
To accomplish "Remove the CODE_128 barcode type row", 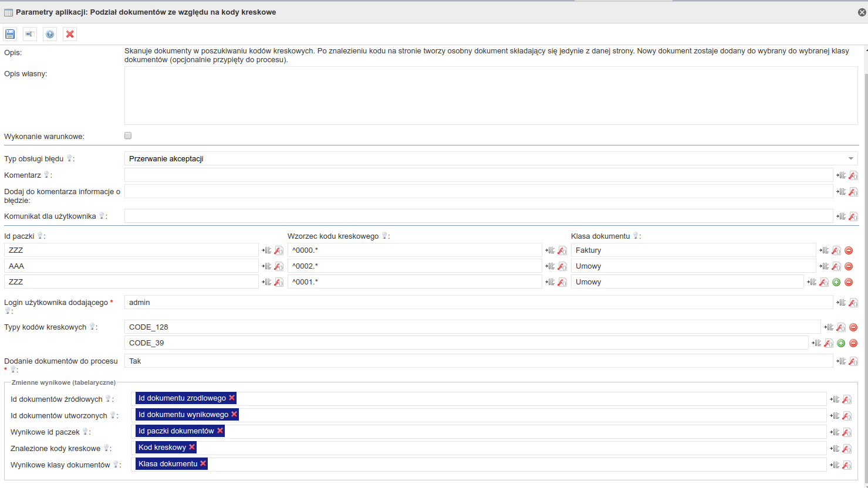I will 853,327.
